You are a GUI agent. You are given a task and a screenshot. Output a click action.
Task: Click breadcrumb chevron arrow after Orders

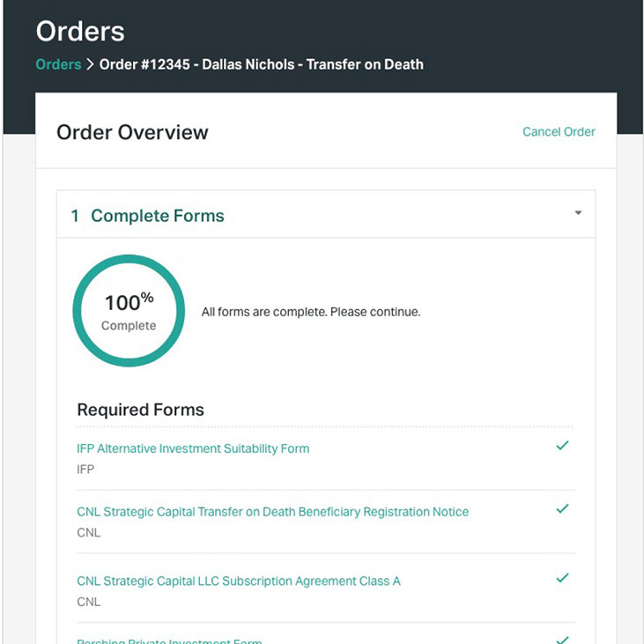(x=91, y=64)
